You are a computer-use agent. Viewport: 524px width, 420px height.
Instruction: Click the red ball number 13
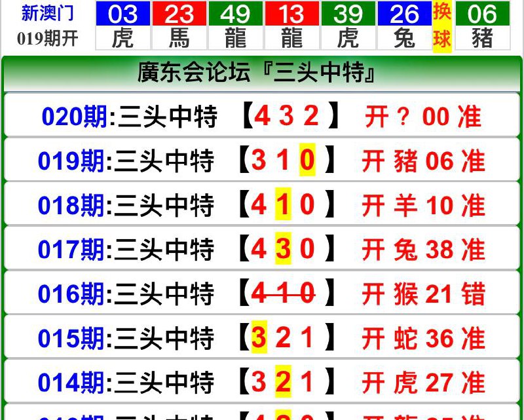pyautogui.click(x=291, y=13)
